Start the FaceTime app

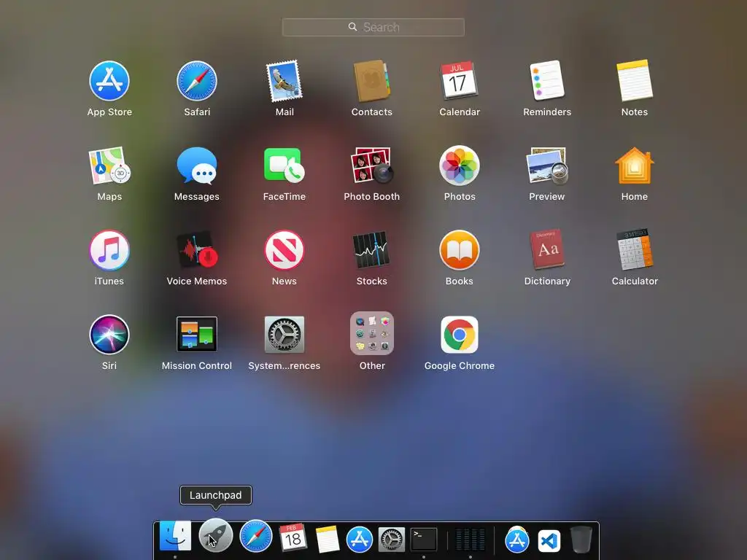(x=285, y=166)
